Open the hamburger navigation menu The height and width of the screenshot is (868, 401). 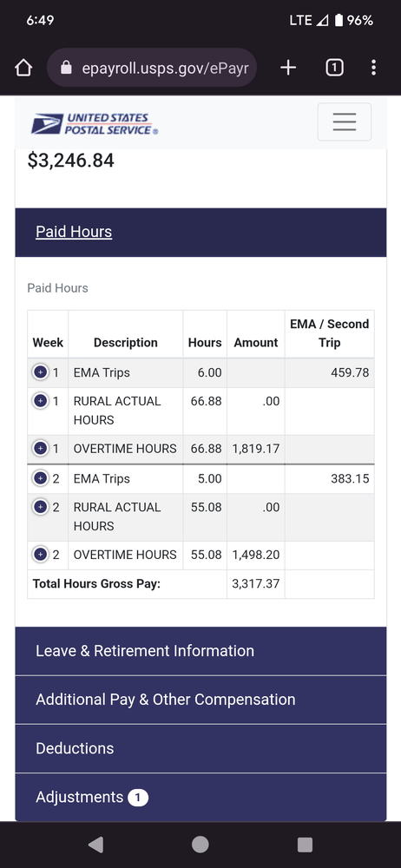(344, 122)
